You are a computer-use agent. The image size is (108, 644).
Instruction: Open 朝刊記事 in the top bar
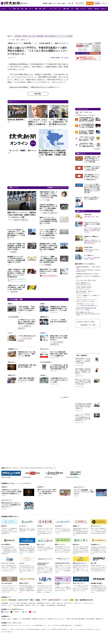pos(45,3)
